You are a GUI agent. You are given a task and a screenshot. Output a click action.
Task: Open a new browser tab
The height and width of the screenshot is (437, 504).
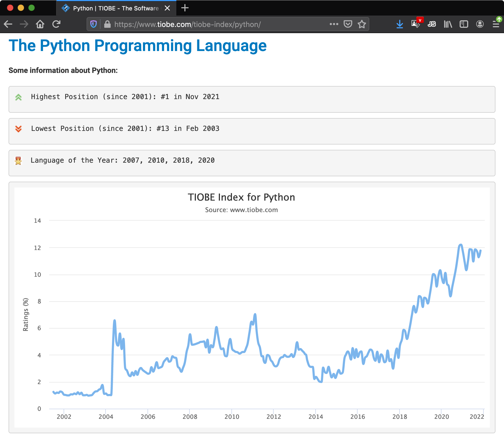pos(185,8)
